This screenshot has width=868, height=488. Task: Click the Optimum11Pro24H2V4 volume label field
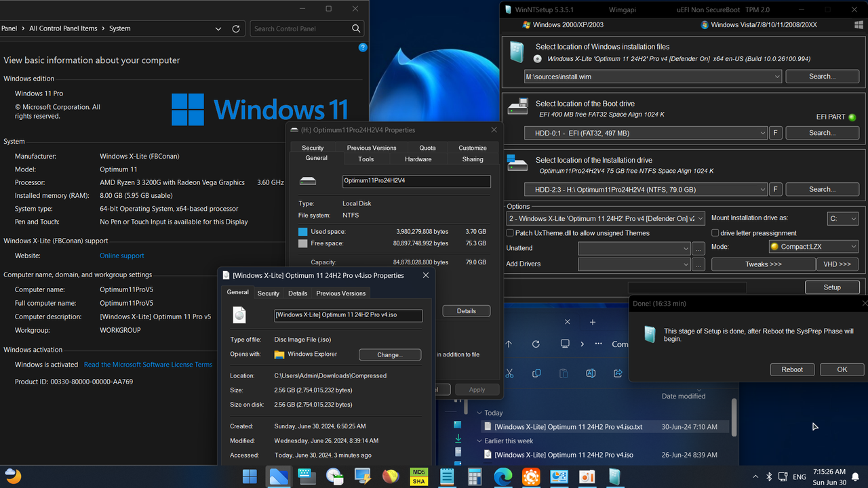point(416,182)
